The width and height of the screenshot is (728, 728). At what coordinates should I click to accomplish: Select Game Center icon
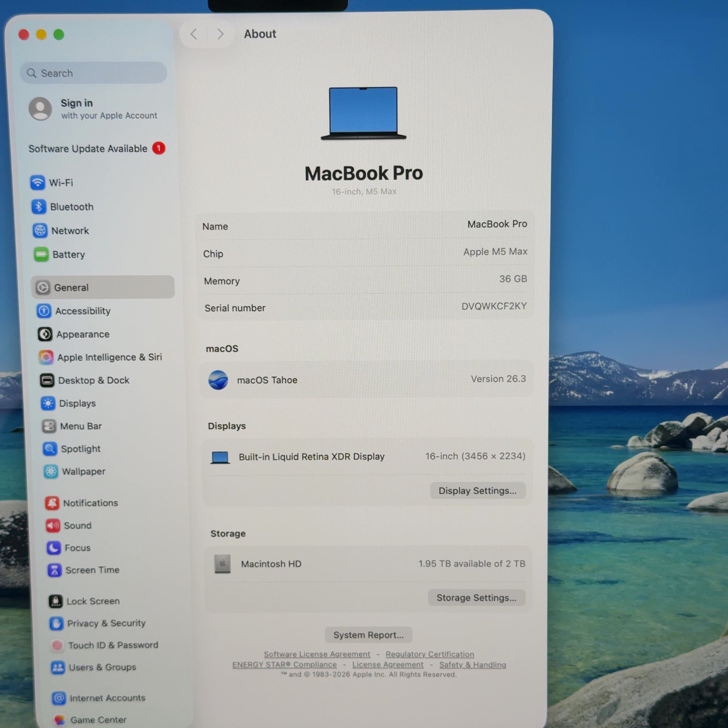pyautogui.click(x=60, y=720)
